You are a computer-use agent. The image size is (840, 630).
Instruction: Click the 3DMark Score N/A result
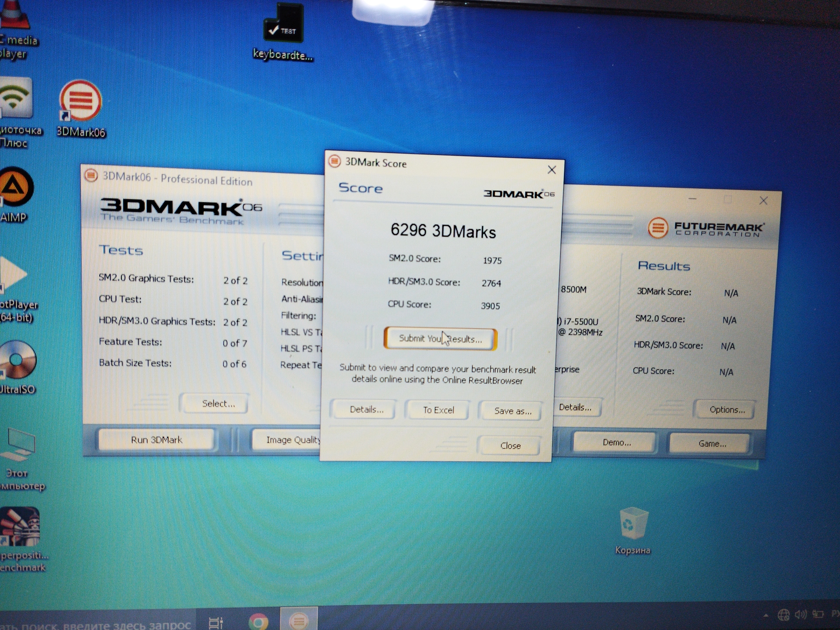731,293
